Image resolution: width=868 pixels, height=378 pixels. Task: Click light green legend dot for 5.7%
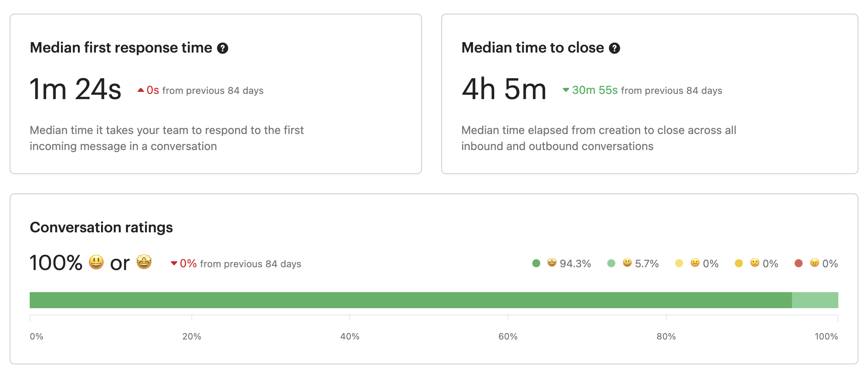(x=611, y=263)
